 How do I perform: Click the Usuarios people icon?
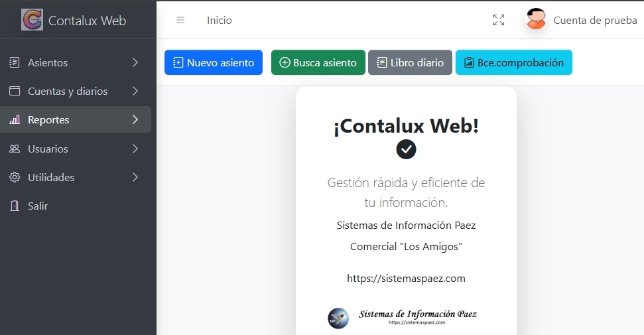pos(15,149)
